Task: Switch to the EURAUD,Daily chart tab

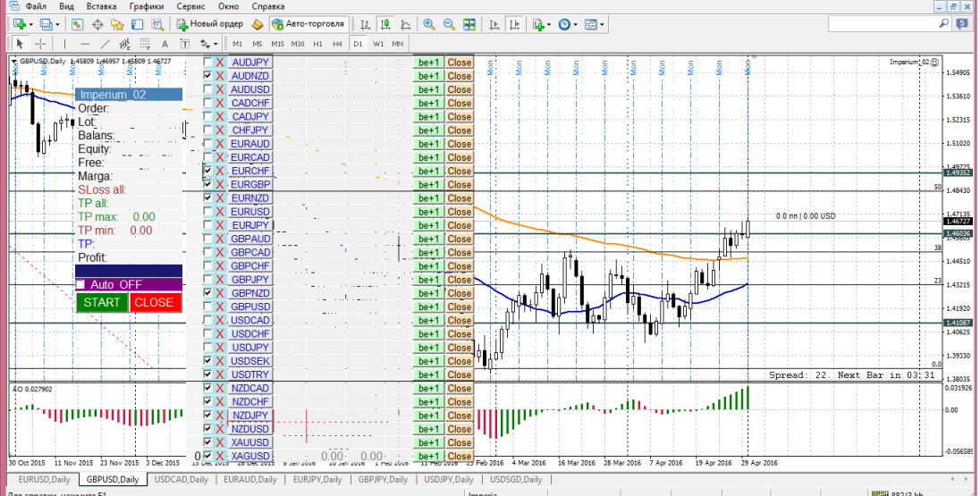Action: point(250,480)
